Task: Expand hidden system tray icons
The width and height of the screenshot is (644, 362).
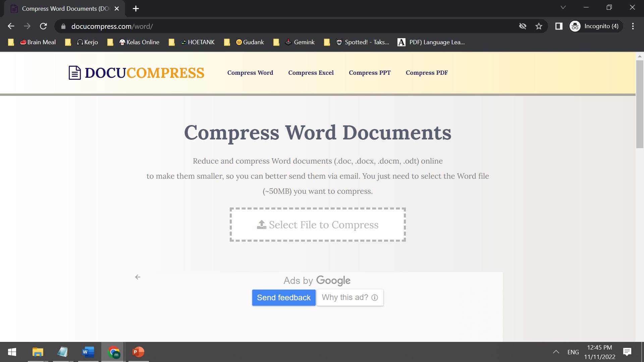Action: tap(556, 352)
